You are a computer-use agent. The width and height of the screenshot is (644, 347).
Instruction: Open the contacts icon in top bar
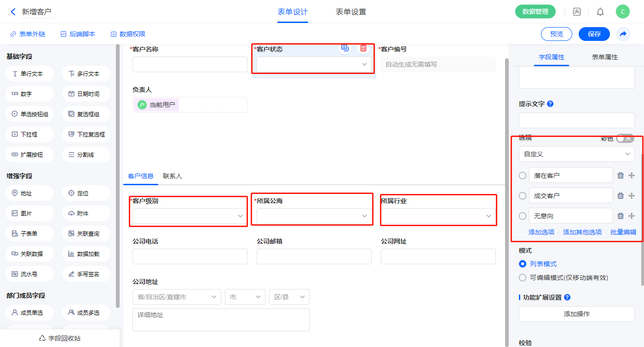576,12
